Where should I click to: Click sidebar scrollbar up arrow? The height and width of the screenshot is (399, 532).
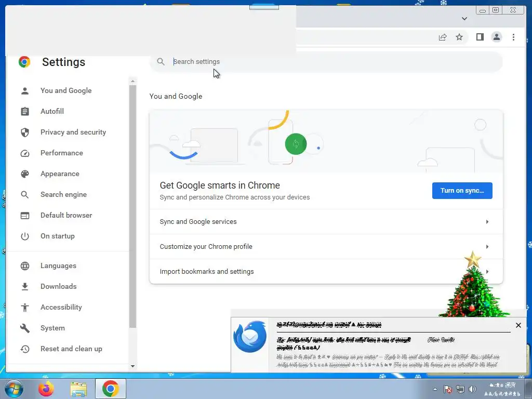click(x=132, y=81)
